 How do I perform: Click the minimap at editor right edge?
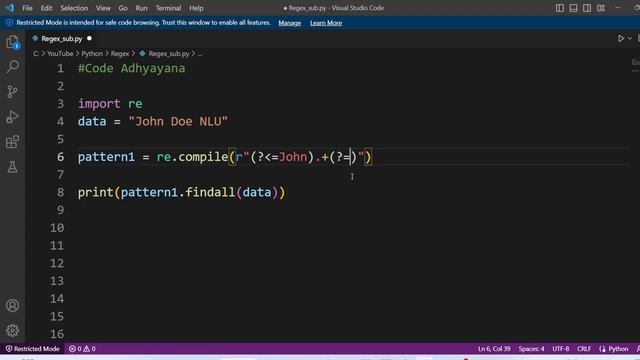(635, 65)
